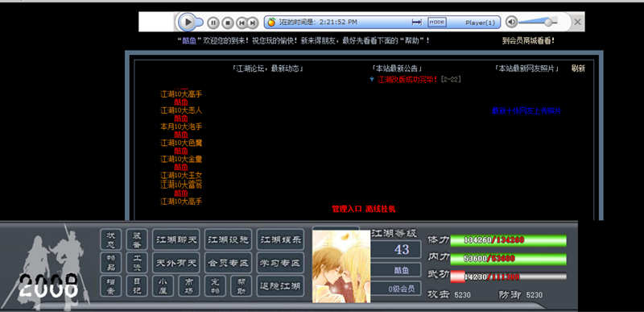Screen dimensions: 644x312
Task: Stop playback in the music player
Action: [228, 23]
